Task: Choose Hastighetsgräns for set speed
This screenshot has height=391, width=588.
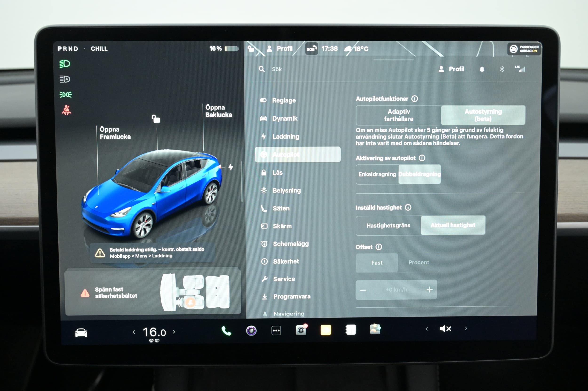Action: pyautogui.click(x=388, y=225)
